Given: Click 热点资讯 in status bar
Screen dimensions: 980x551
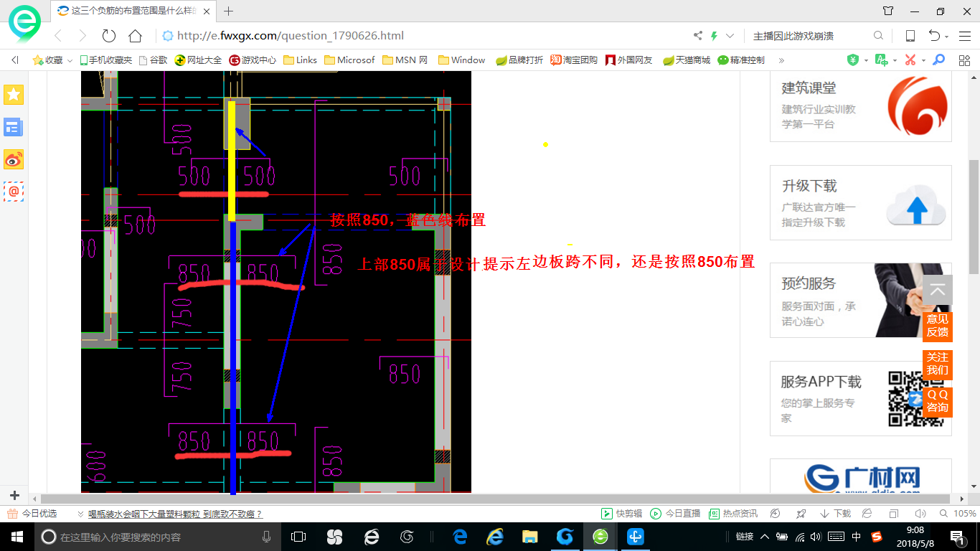Looking at the screenshot, I should tap(733, 514).
